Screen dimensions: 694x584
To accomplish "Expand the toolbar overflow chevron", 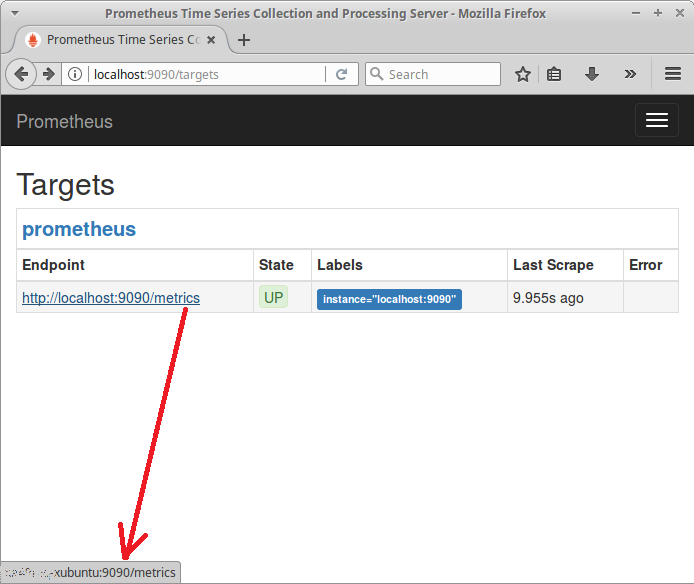I will [x=630, y=74].
